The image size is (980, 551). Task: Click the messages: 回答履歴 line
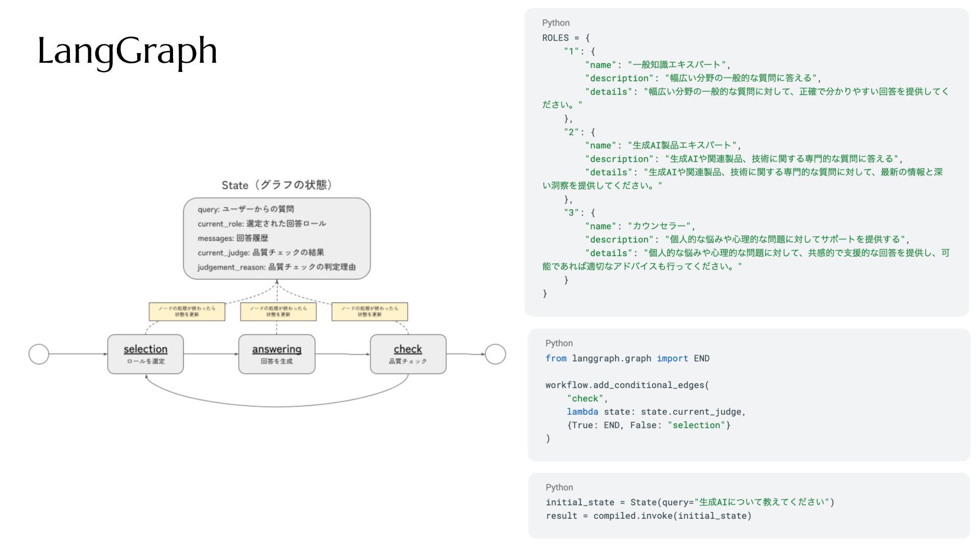tap(233, 238)
